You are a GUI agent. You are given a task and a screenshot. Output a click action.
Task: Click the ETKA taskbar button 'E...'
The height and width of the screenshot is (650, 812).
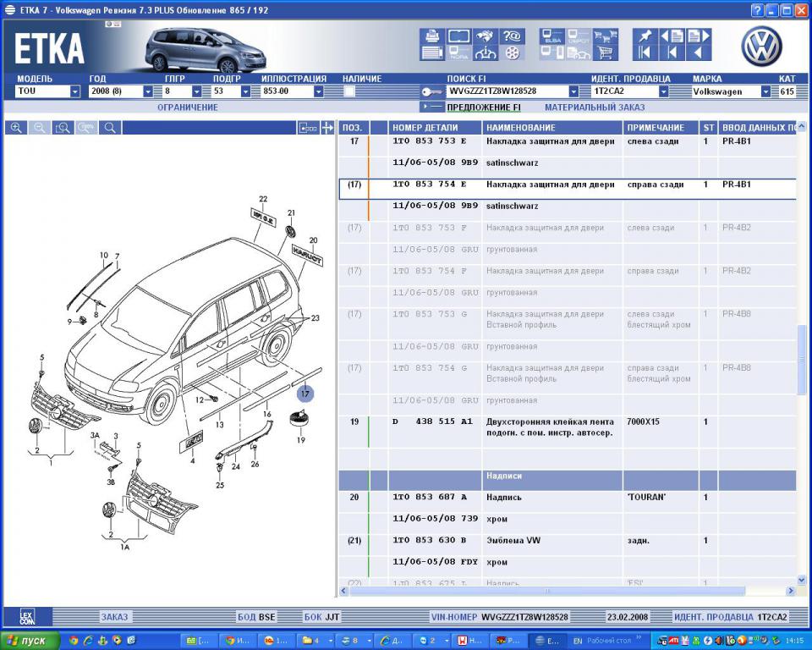(547, 642)
